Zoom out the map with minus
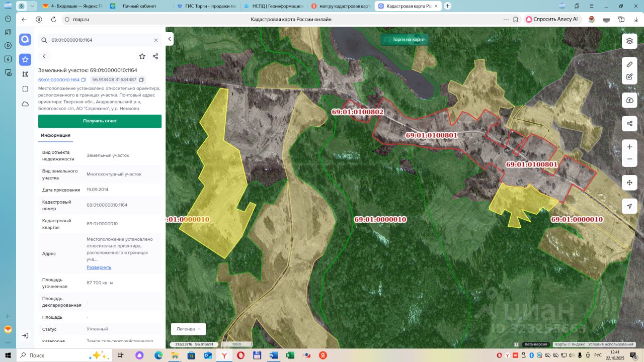Viewport: 644px width, 362px height. [x=629, y=159]
